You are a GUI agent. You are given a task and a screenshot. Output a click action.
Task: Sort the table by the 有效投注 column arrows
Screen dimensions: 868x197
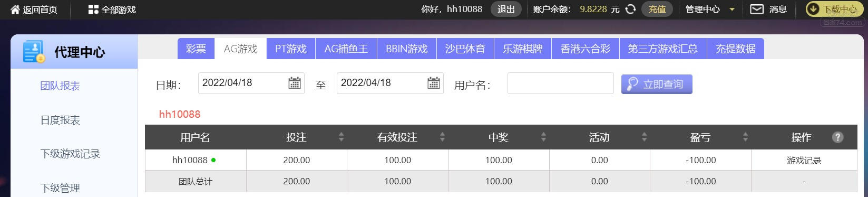[442, 137]
